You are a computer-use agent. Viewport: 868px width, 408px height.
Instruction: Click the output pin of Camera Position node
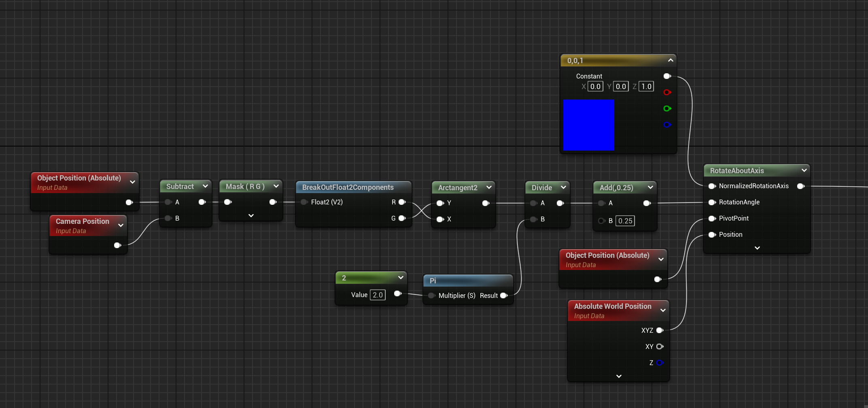click(x=117, y=245)
